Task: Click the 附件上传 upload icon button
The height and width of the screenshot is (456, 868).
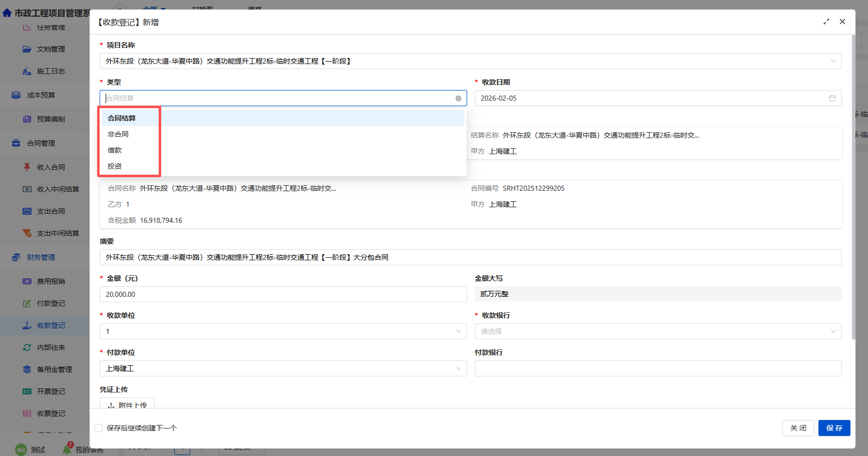Action: click(111, 405)
